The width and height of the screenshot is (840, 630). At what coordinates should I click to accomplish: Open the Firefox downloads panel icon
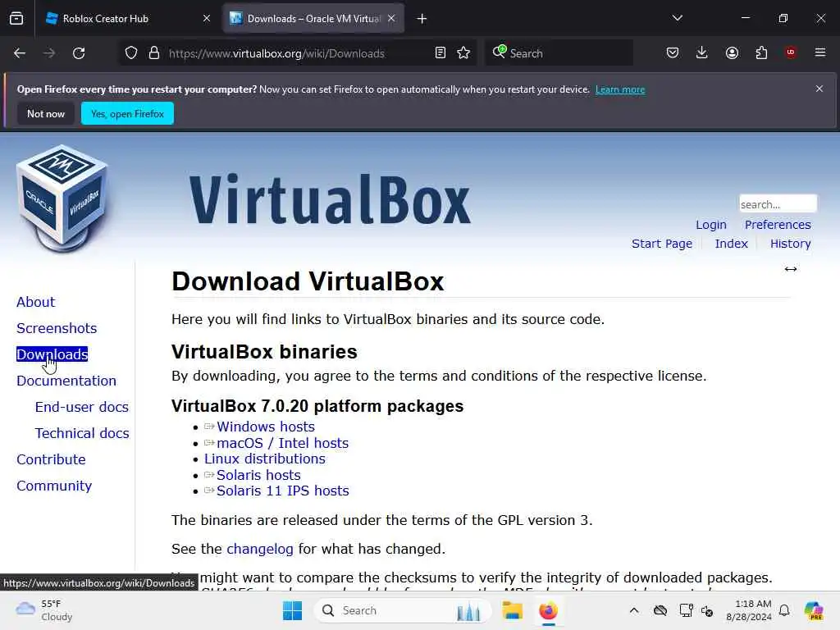click(702, 52)
